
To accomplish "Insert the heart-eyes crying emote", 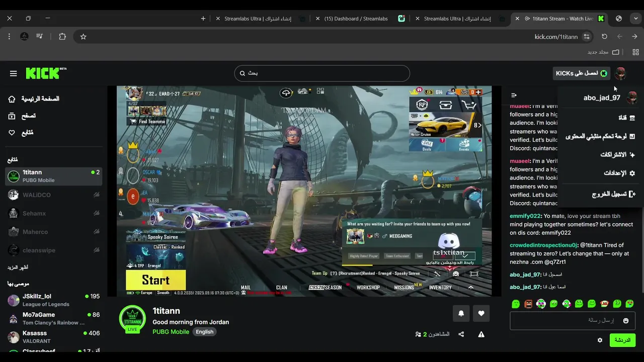I will (629, 304).
